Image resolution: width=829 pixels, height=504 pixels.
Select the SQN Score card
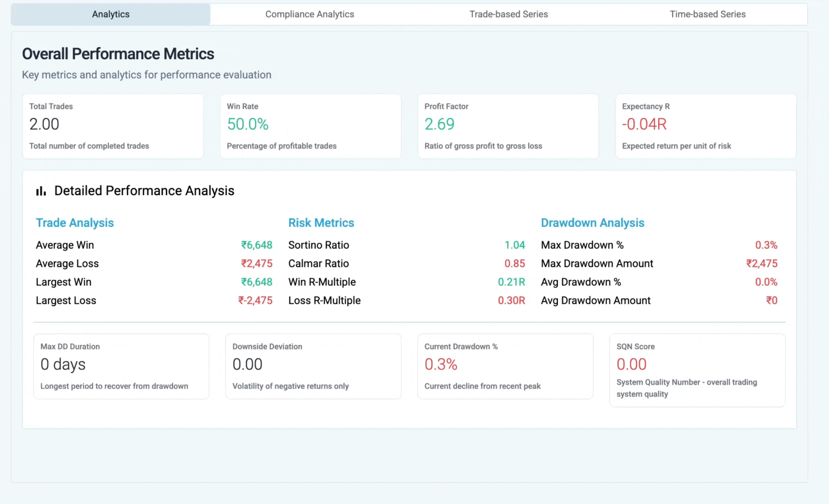pos(697,370)
